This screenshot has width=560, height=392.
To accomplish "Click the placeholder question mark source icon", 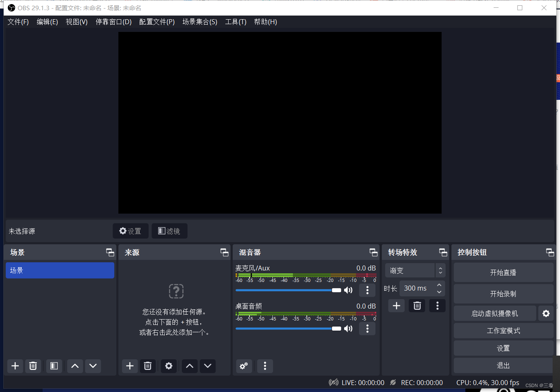I will pos(176,291).
